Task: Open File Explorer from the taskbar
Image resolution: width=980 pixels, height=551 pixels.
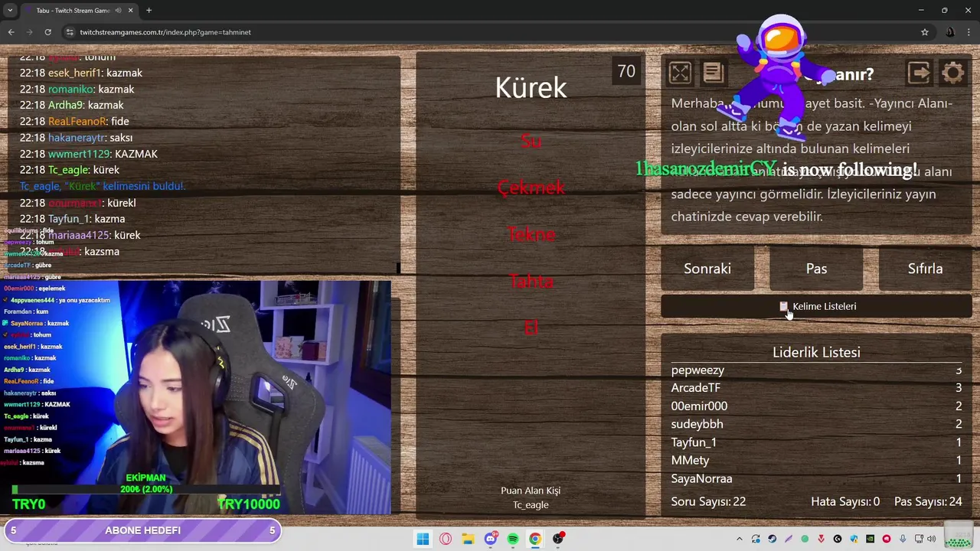Action: (468, 539)
